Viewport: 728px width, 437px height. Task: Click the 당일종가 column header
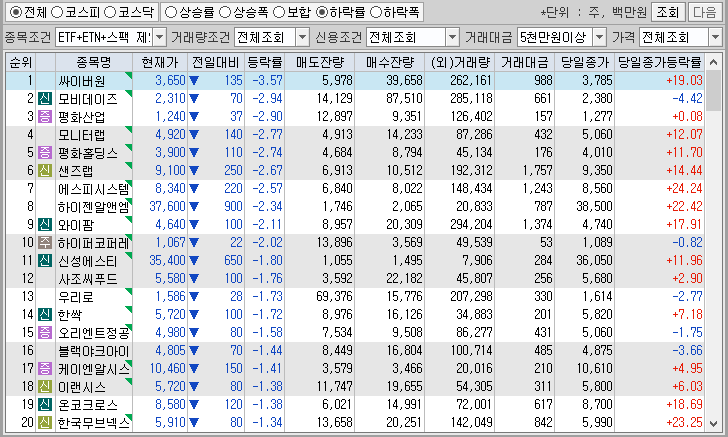pyautogui.click(x=585, y=62)
